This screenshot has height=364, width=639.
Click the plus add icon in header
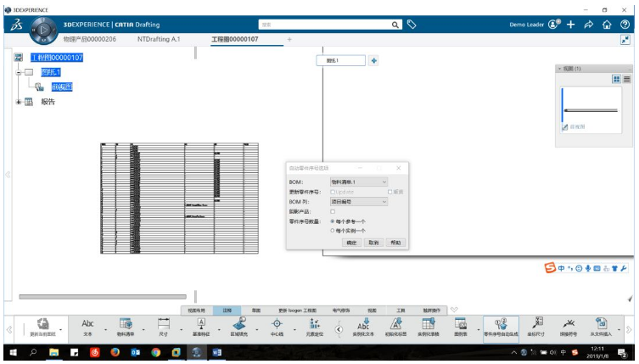click(571, 25)
